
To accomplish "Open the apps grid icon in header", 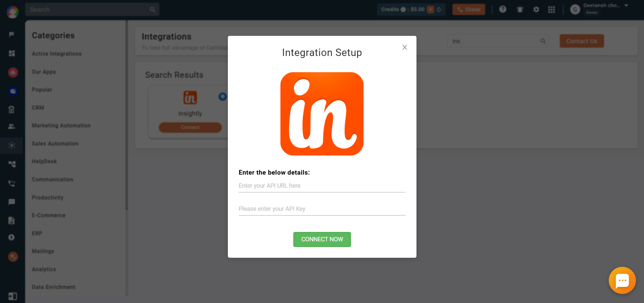I will (551, 9).
